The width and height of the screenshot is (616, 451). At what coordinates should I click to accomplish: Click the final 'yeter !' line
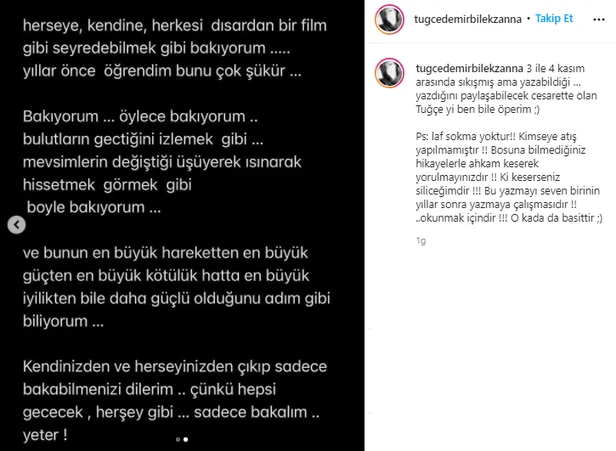(45, 435)
